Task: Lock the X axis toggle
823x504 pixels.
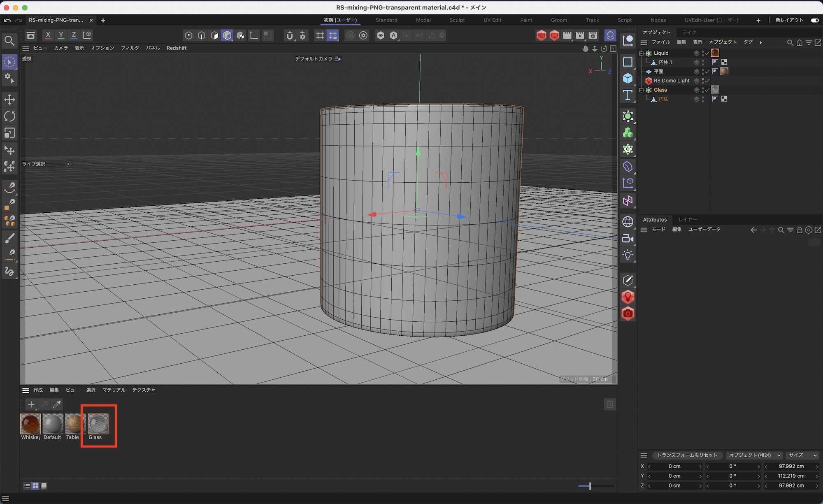Action: 48,35
